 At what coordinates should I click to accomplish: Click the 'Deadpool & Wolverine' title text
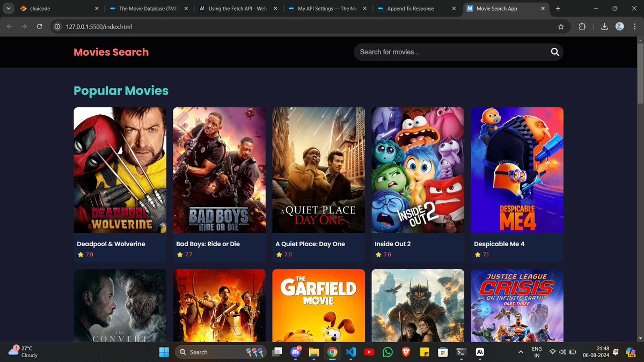point(111,244)
